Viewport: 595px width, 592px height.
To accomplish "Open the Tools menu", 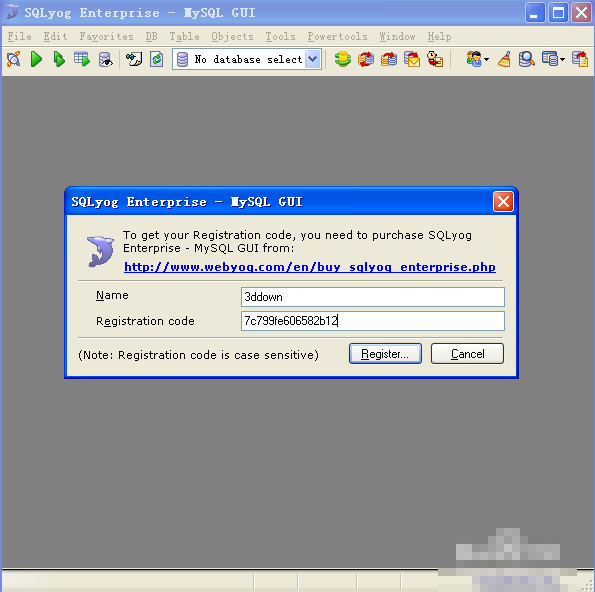I will click(x=280, y=36).
